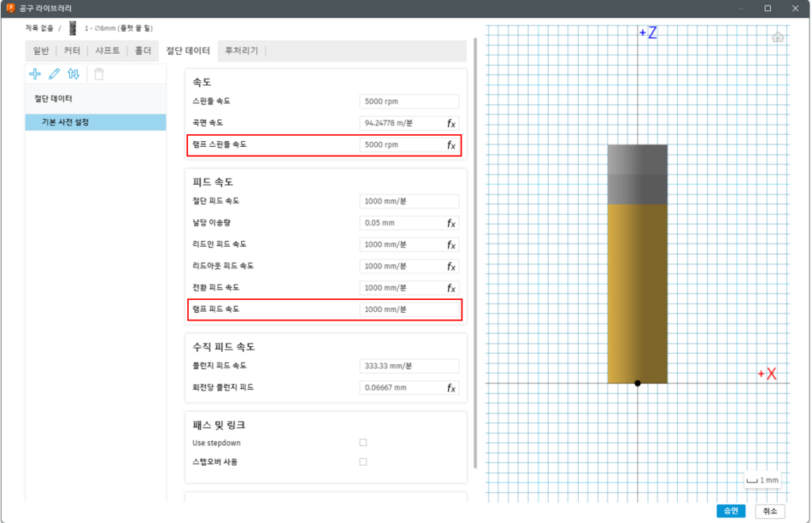The image size is (812, 523).
Task: Click the gray shaft section of tool preview
Action: [638, 175]
